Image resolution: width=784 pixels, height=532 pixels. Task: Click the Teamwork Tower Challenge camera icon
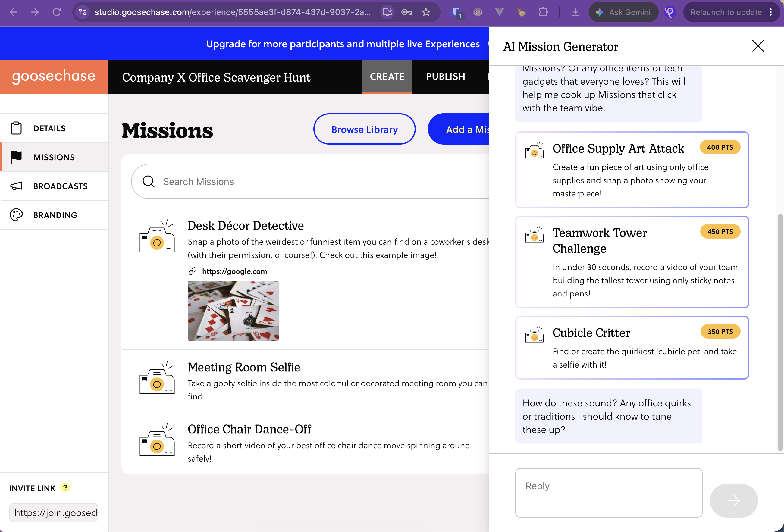coord(534,234)
